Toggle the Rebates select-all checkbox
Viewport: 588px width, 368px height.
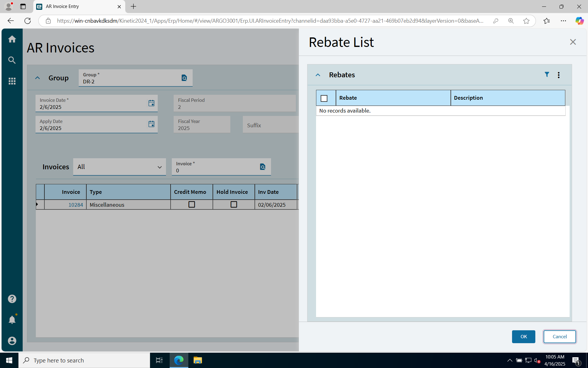pyautogui.click(x=324, y=98)
